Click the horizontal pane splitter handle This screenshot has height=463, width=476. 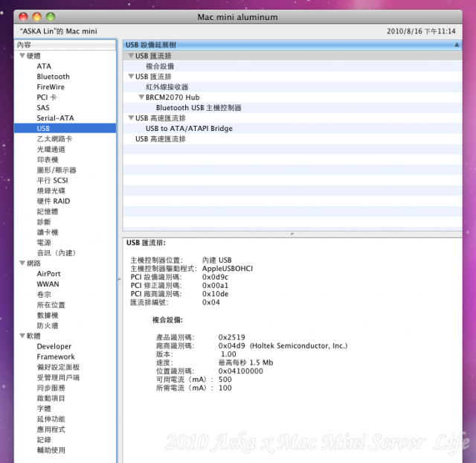pos(292,234)
